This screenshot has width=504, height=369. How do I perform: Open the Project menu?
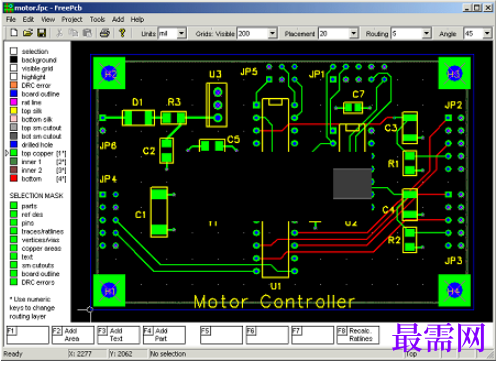click(72, 20)
